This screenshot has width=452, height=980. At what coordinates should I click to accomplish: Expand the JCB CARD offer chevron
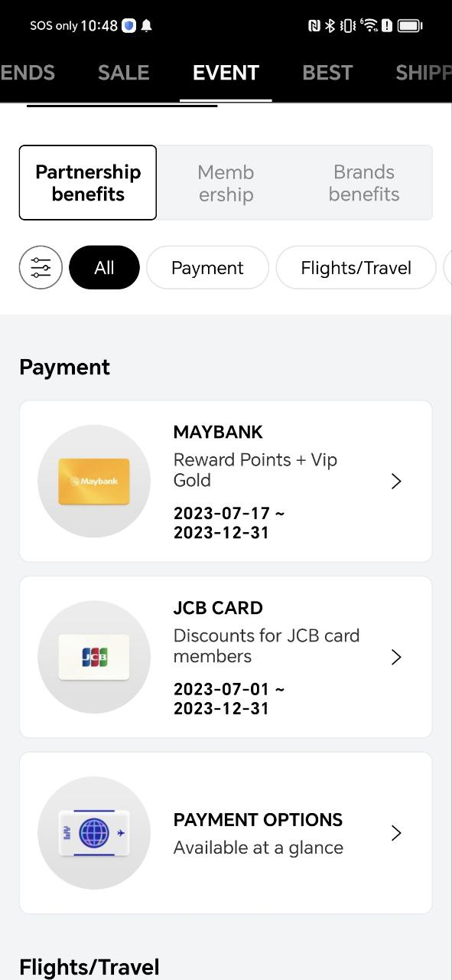pyautogui.click(x=396, y=657)
